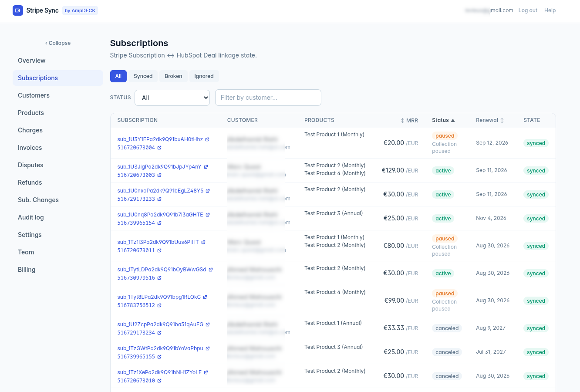Image resolution: width=580 pixels, height=392 pixels.
Task: Switch to the Ignored filter tab
Action: click(x=204, y=76)
